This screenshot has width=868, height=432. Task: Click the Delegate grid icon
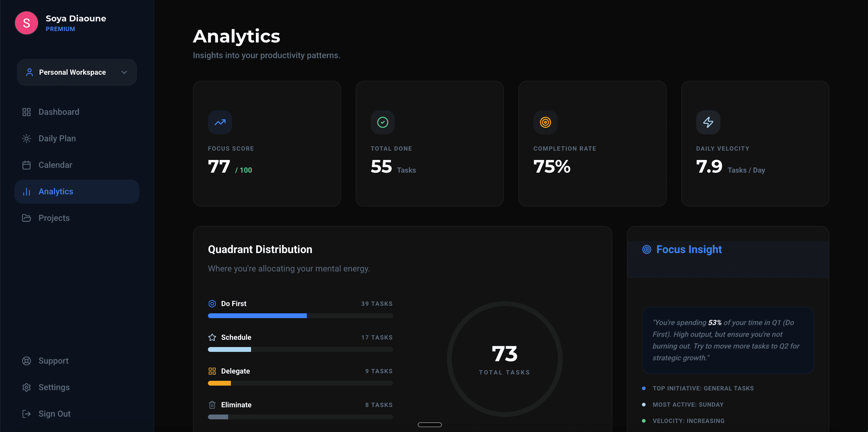point(212,371)
